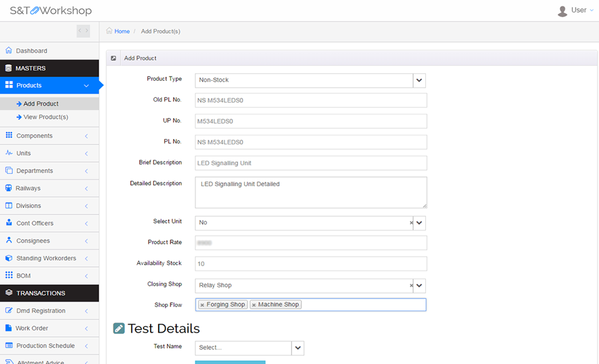Screen dimensions: 599x364
Task: Click the Add Product(s) breadcrumb text
Action: click(x=161, y=31)
